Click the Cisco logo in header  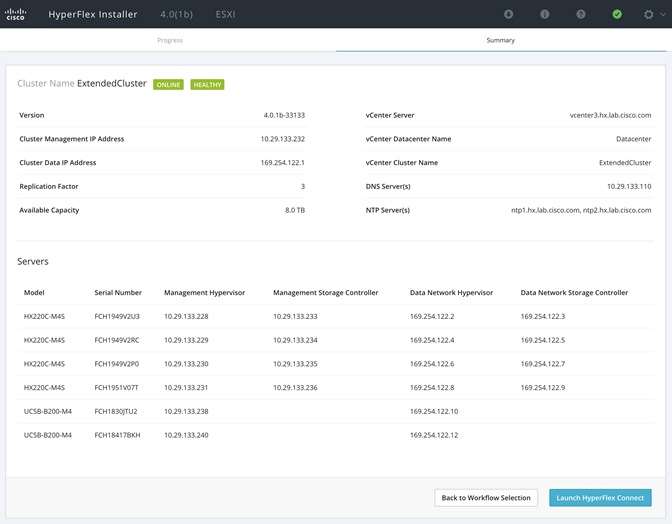click(x=15, y=14)
